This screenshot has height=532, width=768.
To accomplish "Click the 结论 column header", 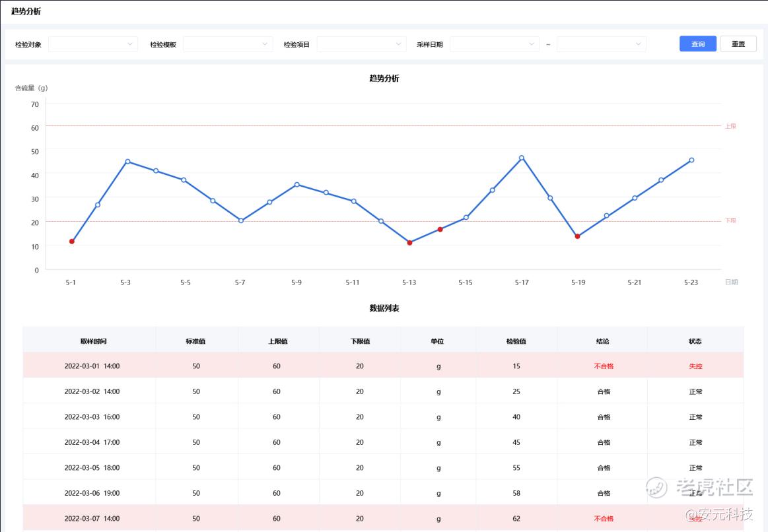I will tap(603, 341).
